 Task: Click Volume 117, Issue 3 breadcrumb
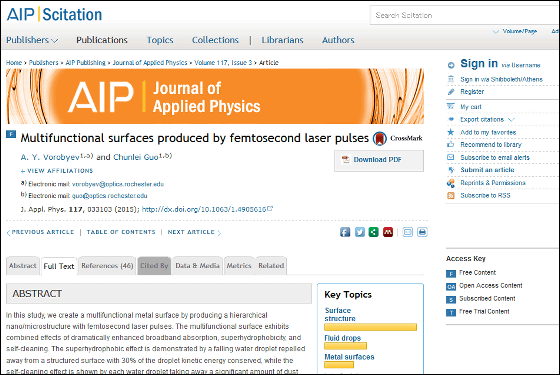click(x=223, y=62)
